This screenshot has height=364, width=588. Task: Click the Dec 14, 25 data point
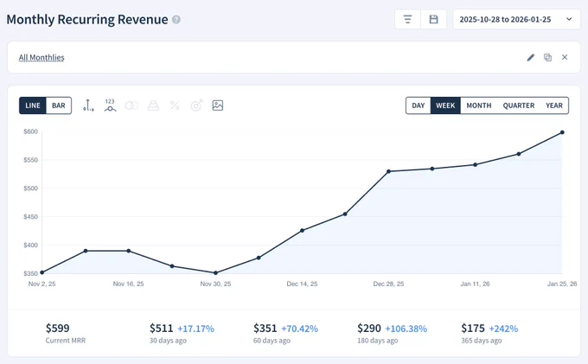pos(303,231)
